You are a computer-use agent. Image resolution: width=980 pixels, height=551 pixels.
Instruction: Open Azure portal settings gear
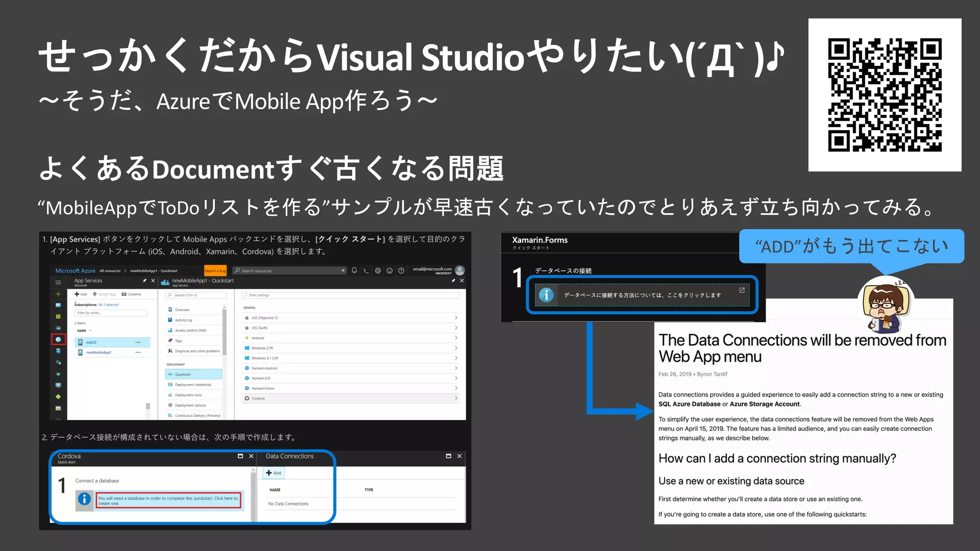[x=378, y=270]
